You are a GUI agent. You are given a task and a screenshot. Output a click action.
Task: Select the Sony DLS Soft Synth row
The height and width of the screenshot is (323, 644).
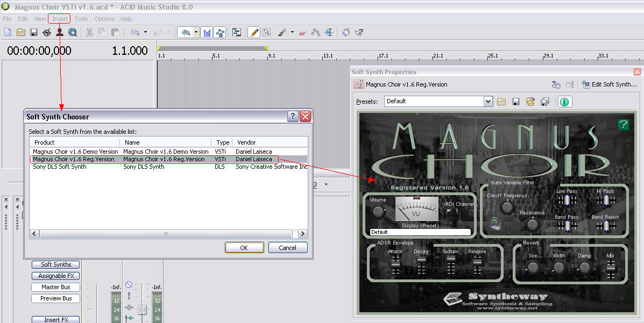coord(168,167)
